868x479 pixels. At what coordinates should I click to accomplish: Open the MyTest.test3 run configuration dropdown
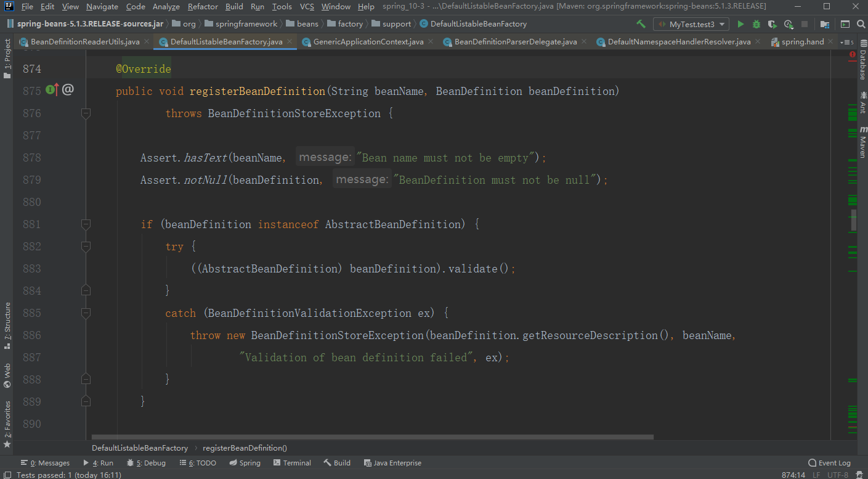click(691, 24)
